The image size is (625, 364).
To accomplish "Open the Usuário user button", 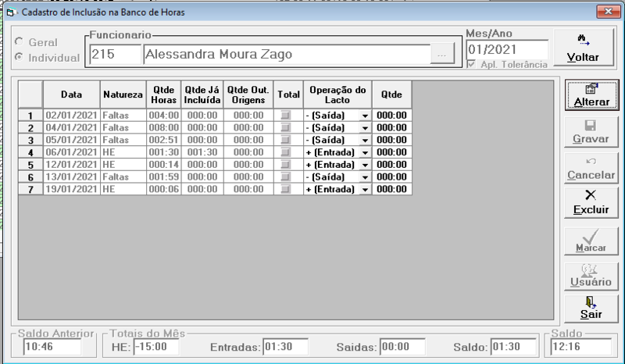I will tap(591, 275).
